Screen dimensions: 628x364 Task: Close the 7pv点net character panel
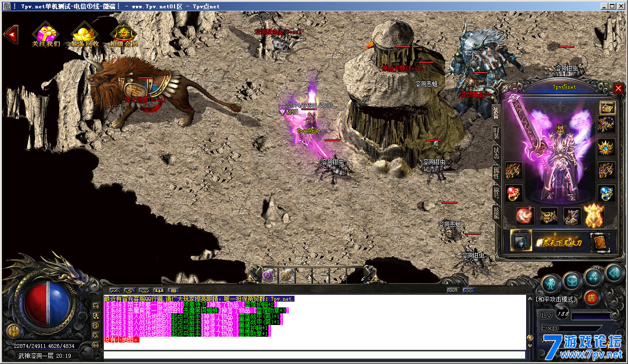pyautogui.click(x=618, y=88)
